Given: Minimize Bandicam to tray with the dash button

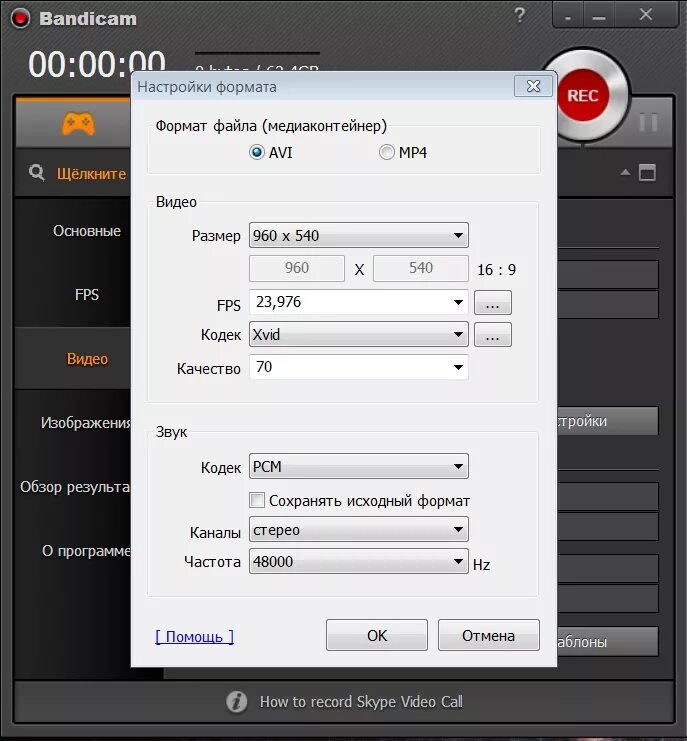Looking at the screenshot, I should (568, 17).
